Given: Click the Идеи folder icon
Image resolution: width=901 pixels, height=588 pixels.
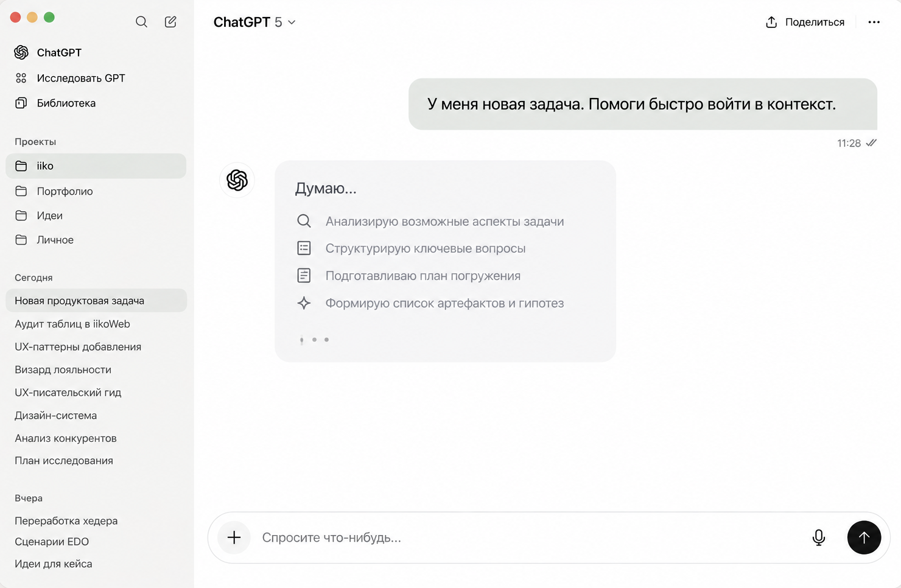Looking at the screenshot, I should coord(21,215).
